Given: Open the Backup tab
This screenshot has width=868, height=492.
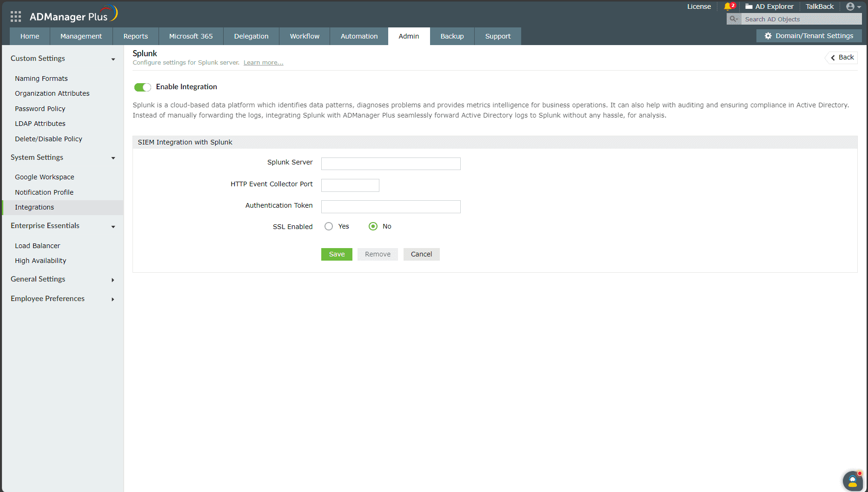Looking at the screenshot, I should click(x=452, y=36).
